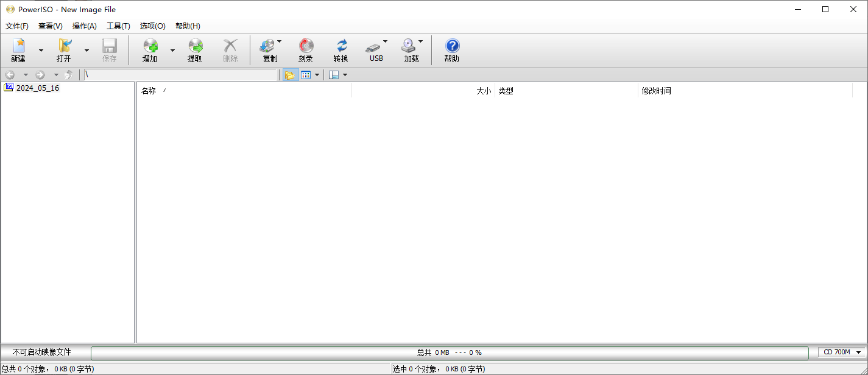This screenshot has width=868, height=375.
Task: Open the 选项(O) menu
Action: pos(153,26)
